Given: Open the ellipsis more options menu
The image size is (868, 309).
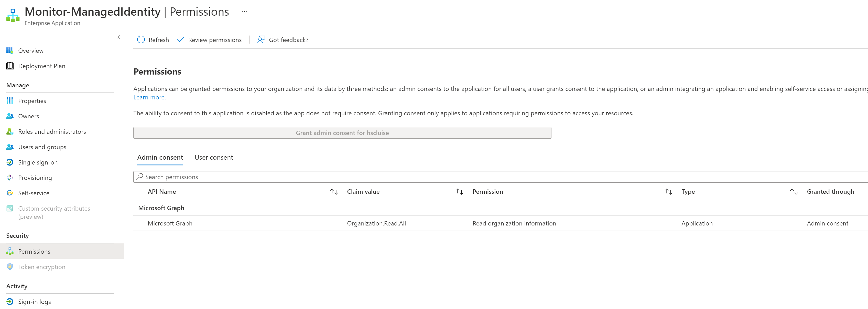Looking at the screenshot, I should pos(244,12).
